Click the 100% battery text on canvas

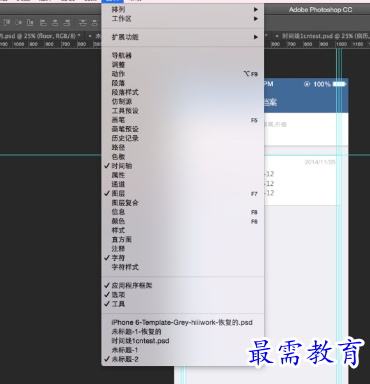(x=322, y=84)
